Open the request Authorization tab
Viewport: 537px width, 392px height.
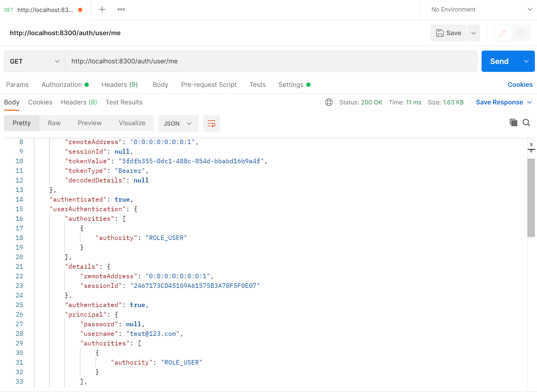[62, 85]
